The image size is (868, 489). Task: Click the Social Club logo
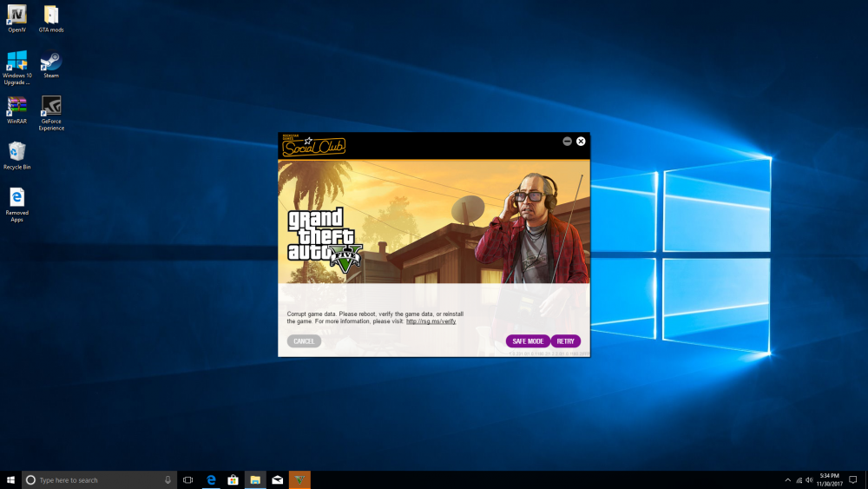tap(313, 146)
